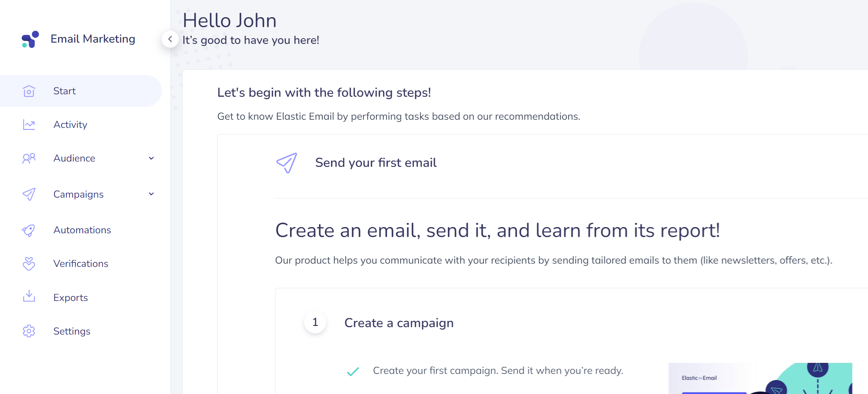Expand the Audience menu chevron
Viewport: 868px width, 394px height.
click(152, 158)
